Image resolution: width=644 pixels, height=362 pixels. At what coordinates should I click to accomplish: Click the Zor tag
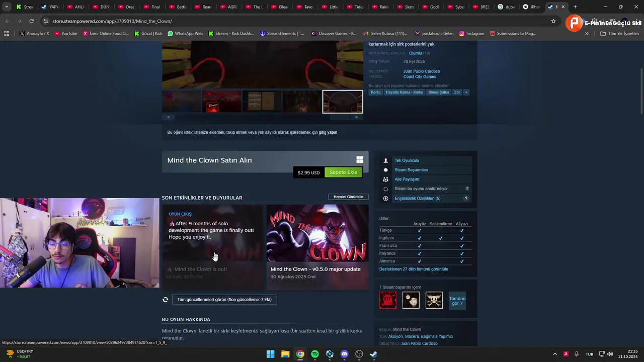[457, 93]
